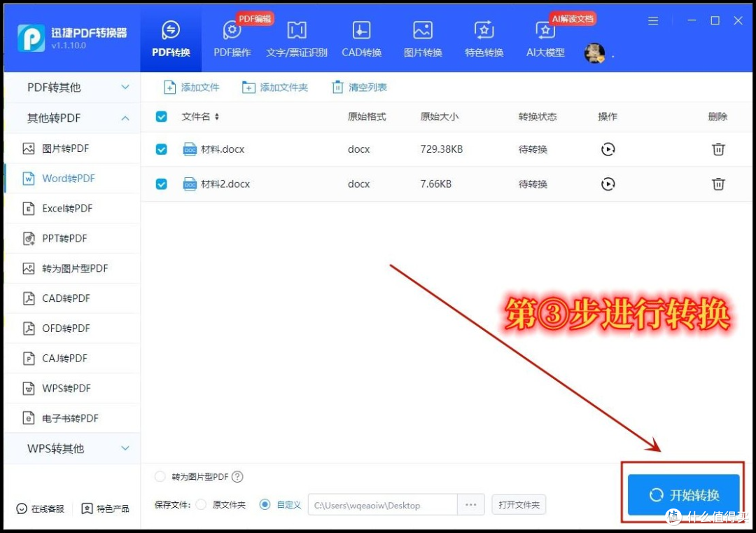The height and width of the screenshot is (533, 756).
Task: Delete 材料.docx with the trash icon
Action: point(718,149)
